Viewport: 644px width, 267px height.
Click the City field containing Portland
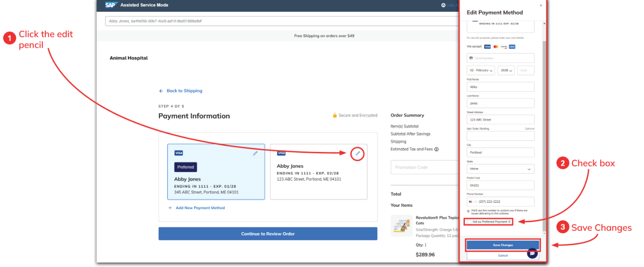coord(500,152)
